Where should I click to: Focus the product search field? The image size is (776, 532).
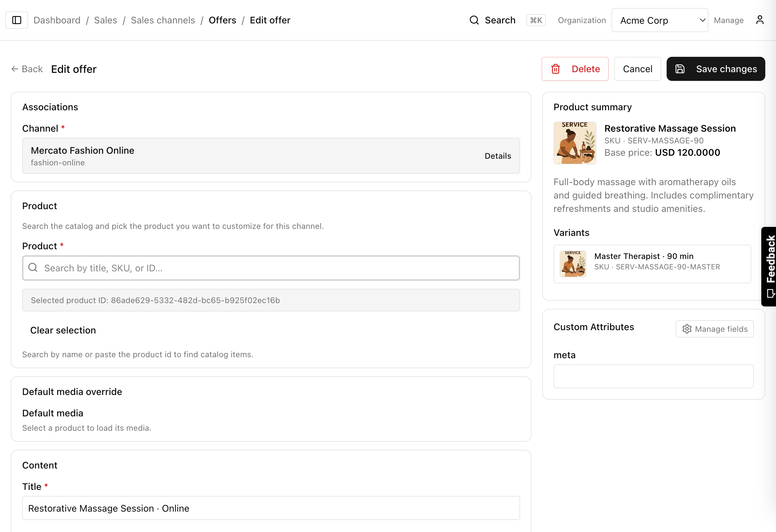point(271,268)
